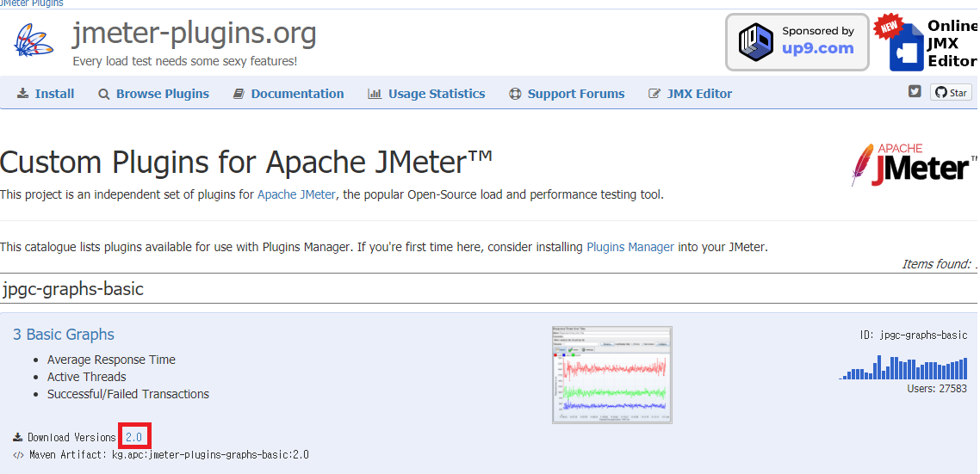Click the up9.com sponsor banner
The height and width of the screenshot is (474, 980).
tap(797, 42)
